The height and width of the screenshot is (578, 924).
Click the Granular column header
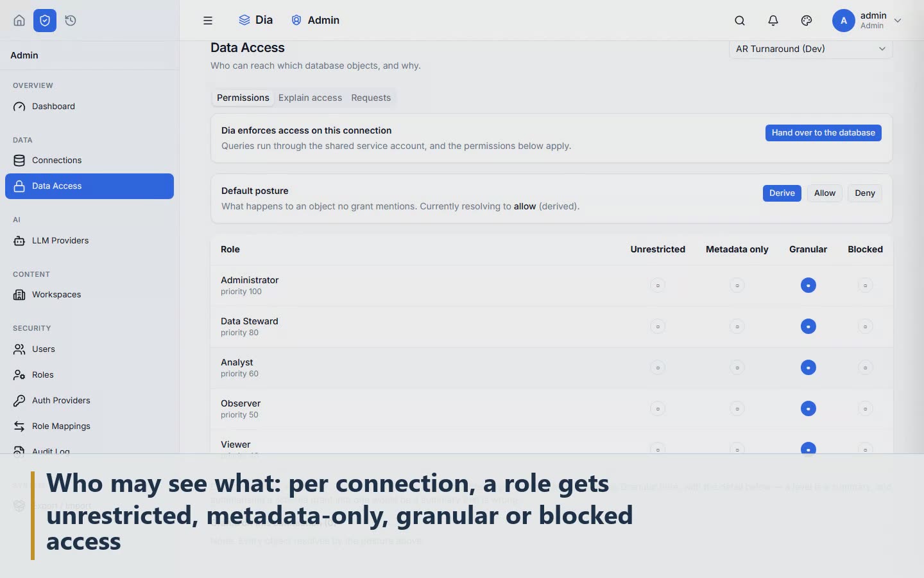point(808,249)
